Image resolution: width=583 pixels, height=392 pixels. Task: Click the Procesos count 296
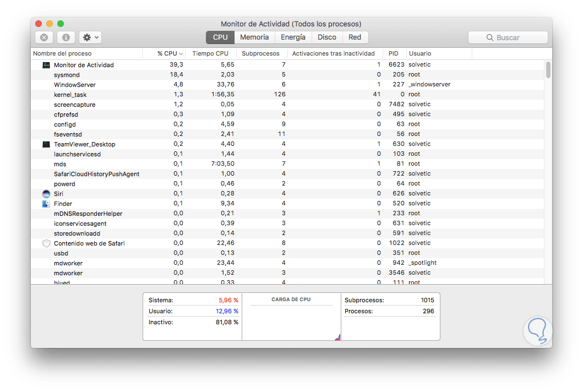coord(428,311)
